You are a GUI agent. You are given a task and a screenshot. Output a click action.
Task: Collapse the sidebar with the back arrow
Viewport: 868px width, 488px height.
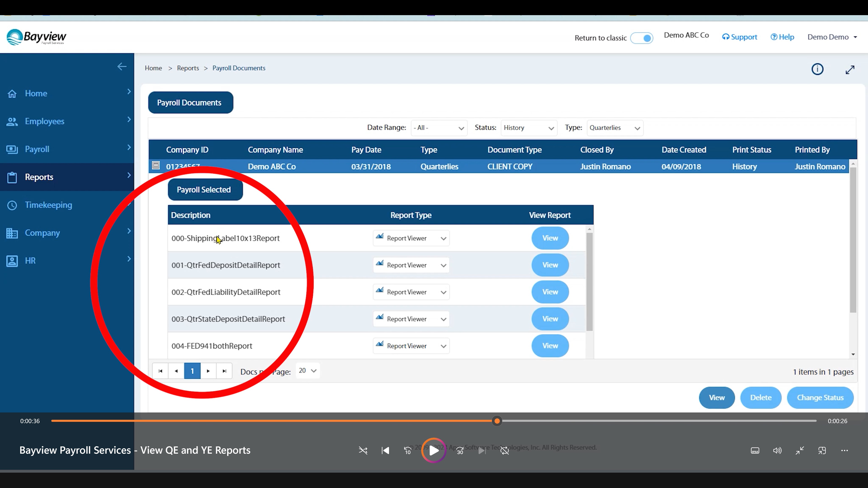click(122, 67)
